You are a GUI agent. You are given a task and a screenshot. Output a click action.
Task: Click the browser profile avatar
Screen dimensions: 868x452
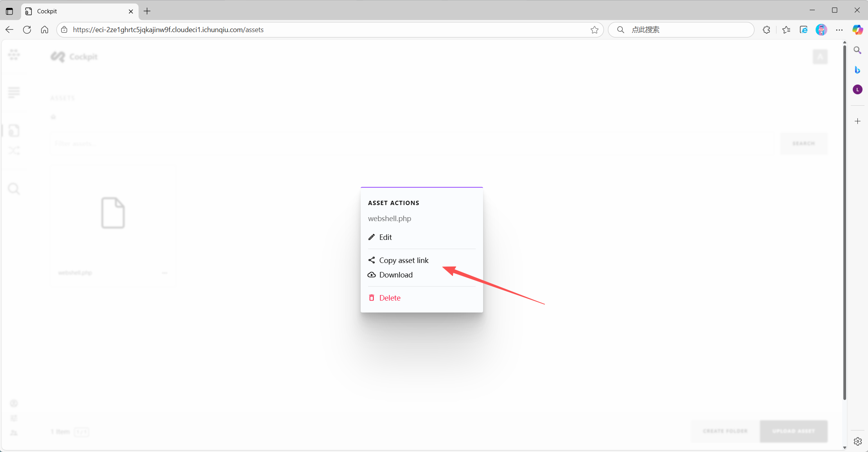click(x=821, y=30)
